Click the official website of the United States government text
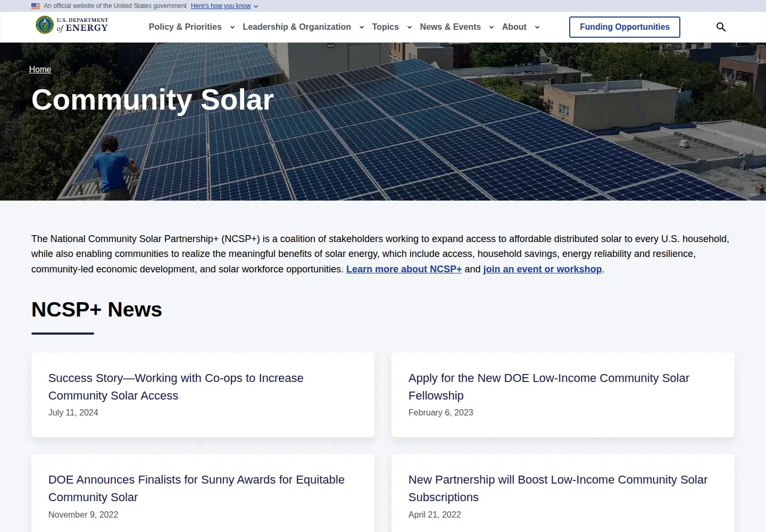The image size is (766, 532). (x=115, y=6)
